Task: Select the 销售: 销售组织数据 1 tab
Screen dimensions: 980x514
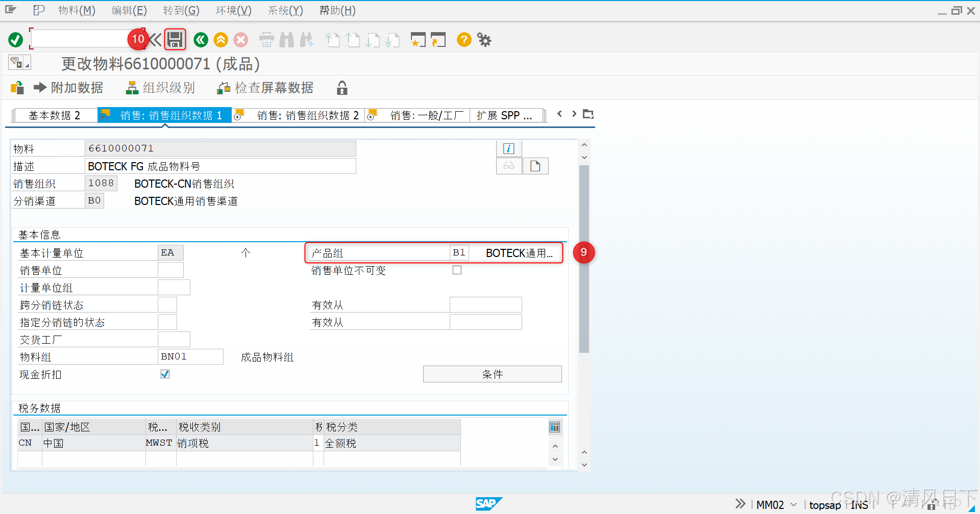Action: point(164,115)
